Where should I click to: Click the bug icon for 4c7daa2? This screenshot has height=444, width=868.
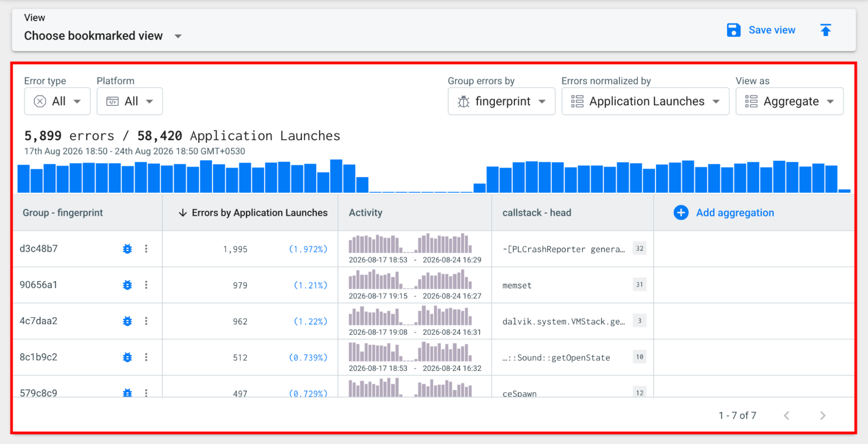point(127,321)
